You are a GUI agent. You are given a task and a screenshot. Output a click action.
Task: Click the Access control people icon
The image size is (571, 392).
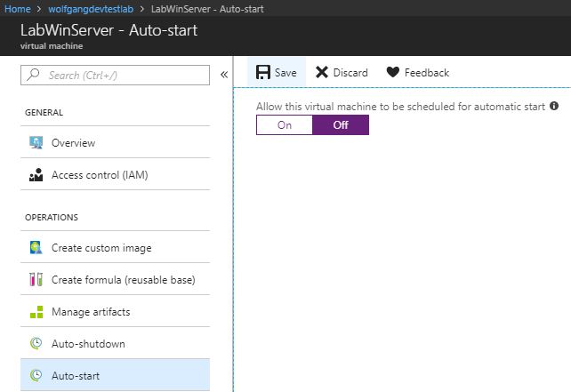click(36, 175)
